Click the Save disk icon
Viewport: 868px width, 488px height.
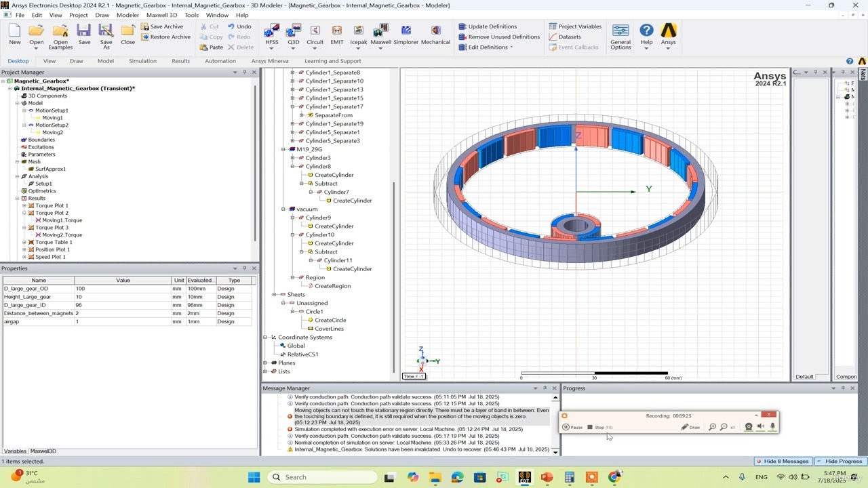click(x=84, y=30)
